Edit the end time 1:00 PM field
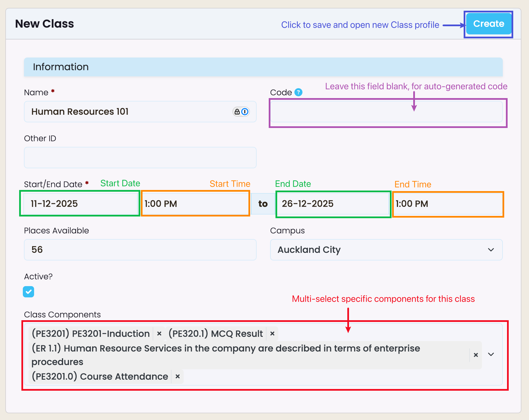Image resolution: width=529 pixels, height=420 pixels. point(448,204)
